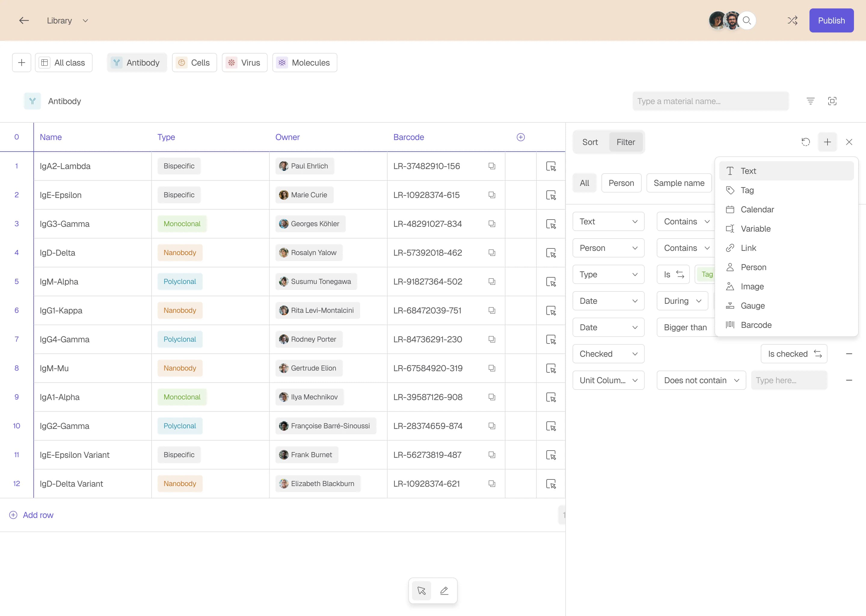Copy barcode LR-37482910-156 with copy icon
866x616 pixels.
pos(492,166)
